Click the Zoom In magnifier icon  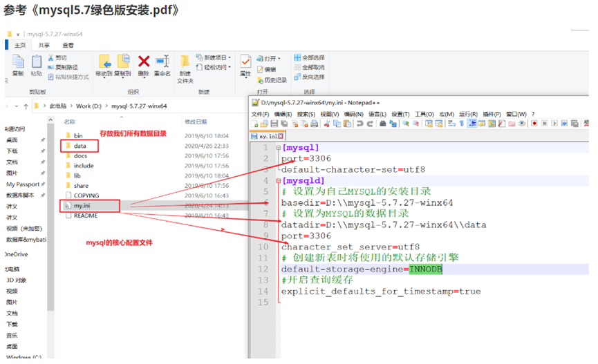click(x=406, y=124)
